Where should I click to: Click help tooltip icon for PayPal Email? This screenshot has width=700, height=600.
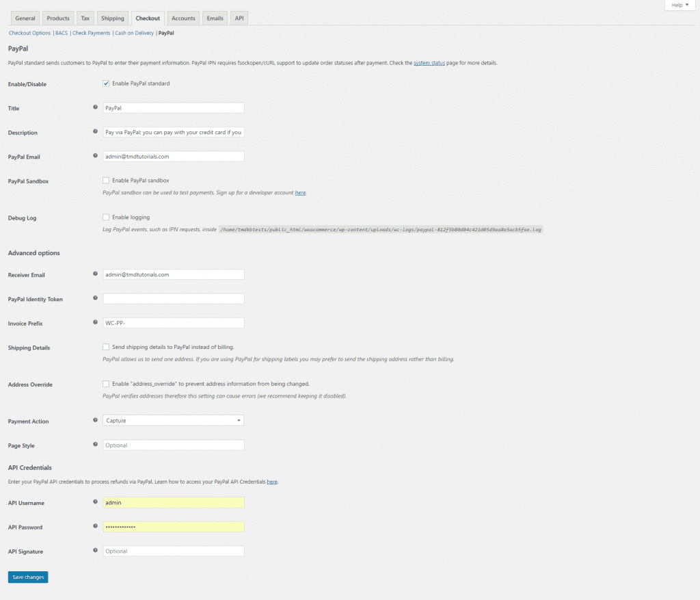[x=95, y=156]
